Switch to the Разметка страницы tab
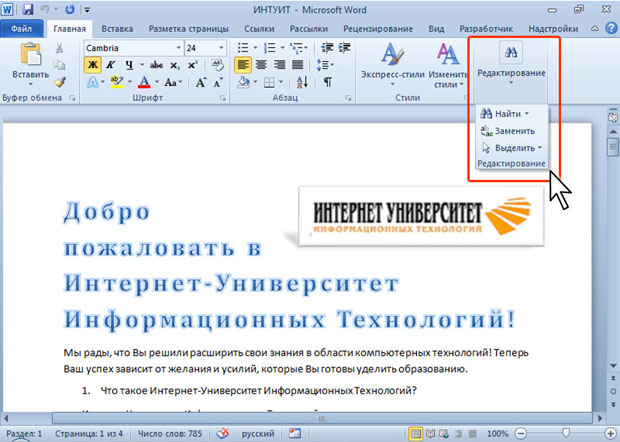This screenshot has width=620, height=442. click(x=189, y=29)
